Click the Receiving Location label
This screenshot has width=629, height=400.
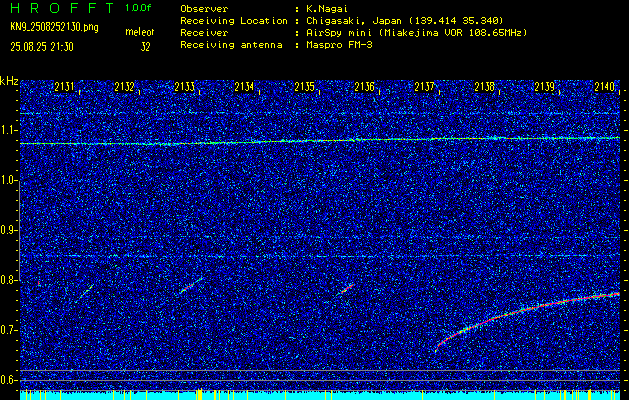point(234,20)
